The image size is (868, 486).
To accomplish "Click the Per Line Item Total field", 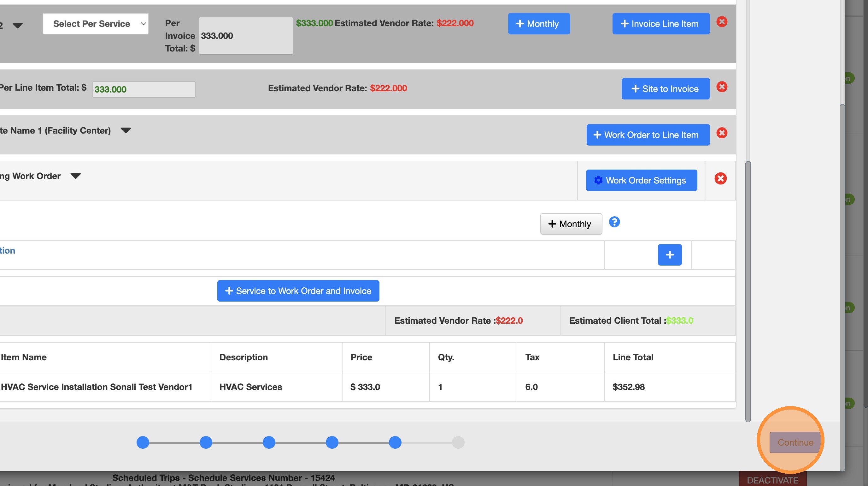I will pos(144,89).
